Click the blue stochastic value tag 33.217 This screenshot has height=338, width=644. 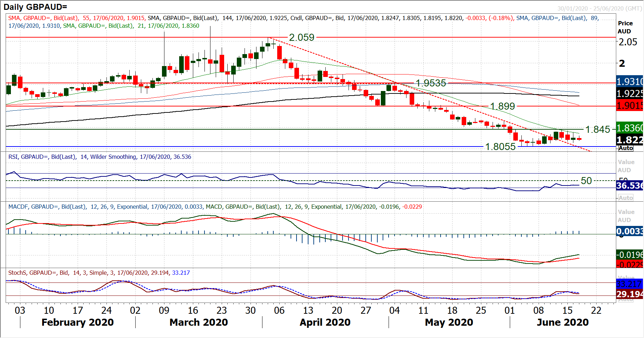click(630, 284)
